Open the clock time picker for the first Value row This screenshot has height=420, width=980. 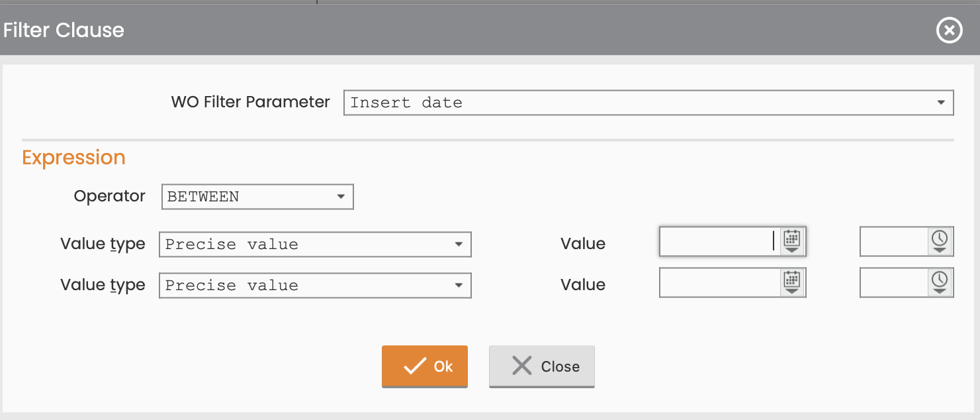[940, 242]
